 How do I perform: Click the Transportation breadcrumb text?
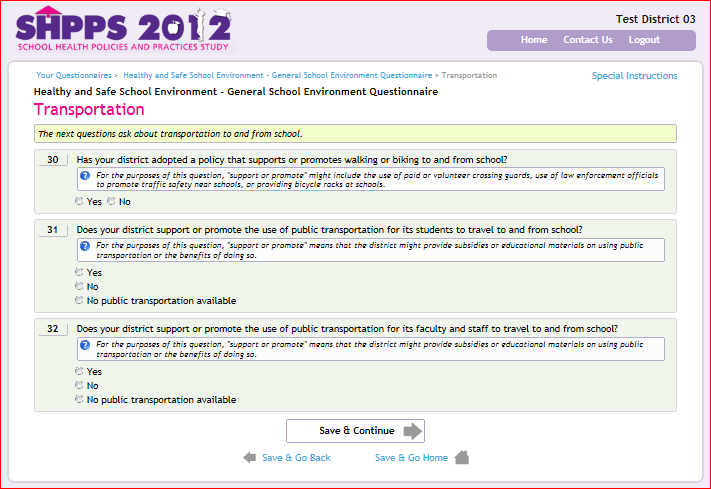coord(469,75)
